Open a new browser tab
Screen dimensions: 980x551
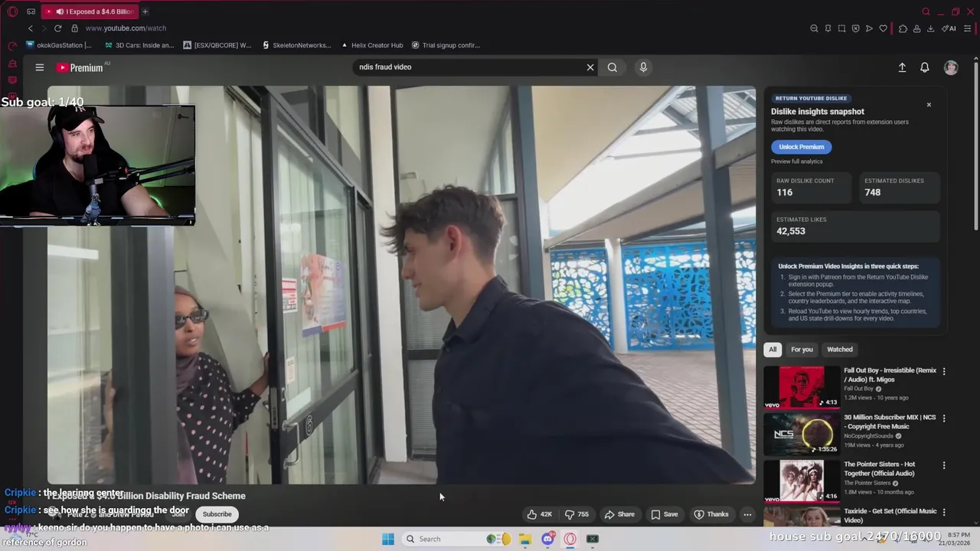(x=145, y=11)
